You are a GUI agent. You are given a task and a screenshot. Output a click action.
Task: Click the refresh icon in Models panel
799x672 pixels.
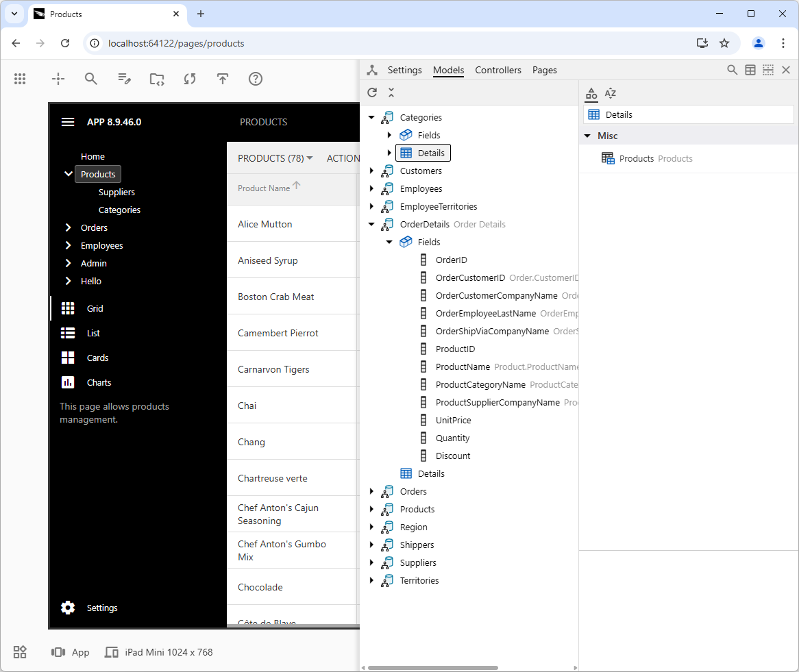pos(372,92)
